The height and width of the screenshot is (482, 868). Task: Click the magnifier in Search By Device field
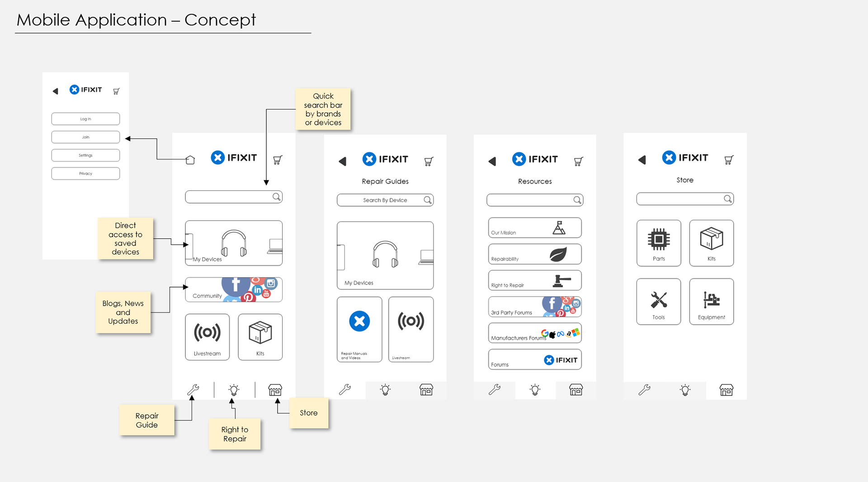[x=427, y=200]
